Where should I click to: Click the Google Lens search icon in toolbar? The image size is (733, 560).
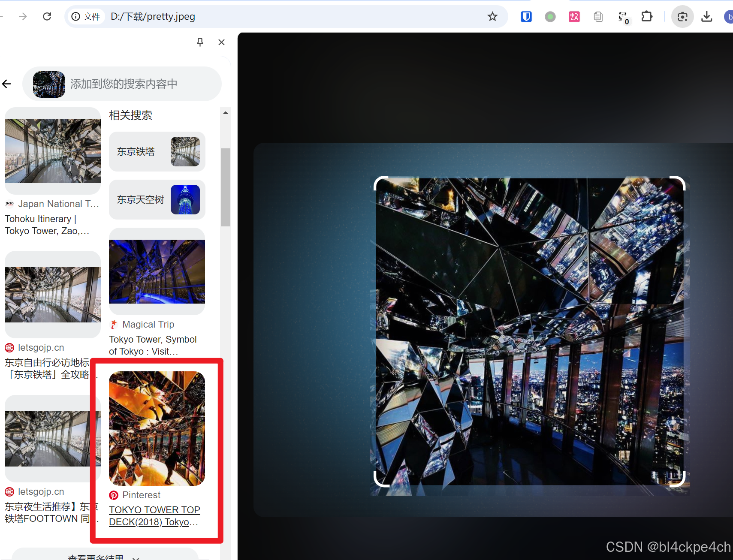point(682,17)
